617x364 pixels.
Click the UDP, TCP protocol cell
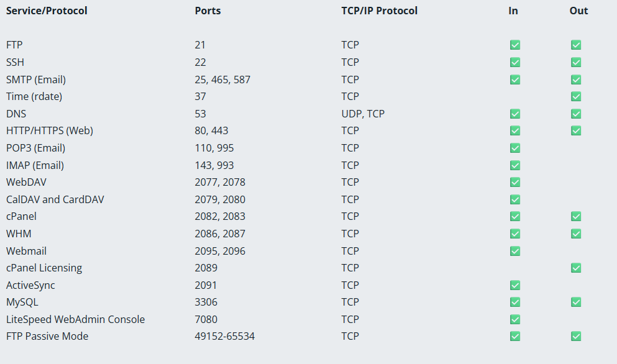coord(363,114)
